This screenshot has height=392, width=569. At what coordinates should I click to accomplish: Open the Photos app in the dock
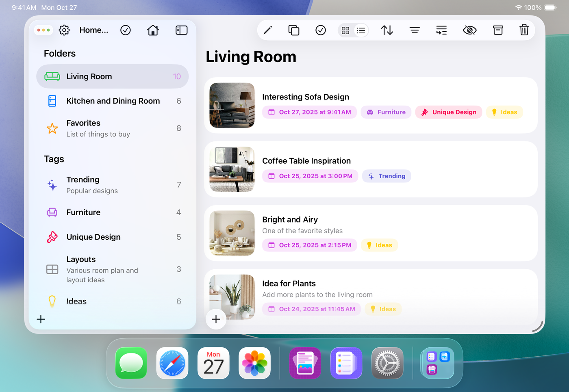coord(254,363)
